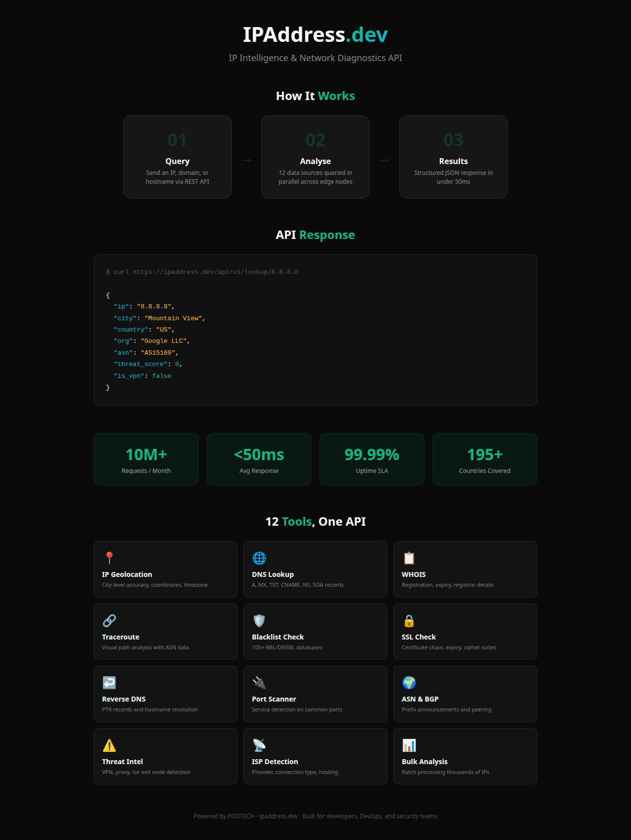Click the API Response heading
Screen dimensions: 631x840
(x=315, y=235)
